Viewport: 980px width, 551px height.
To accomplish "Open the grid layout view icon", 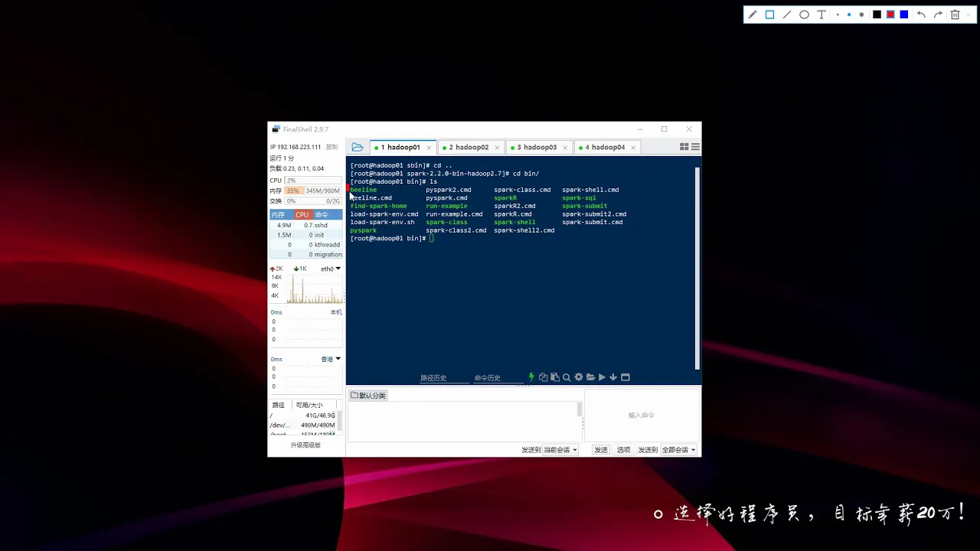I will point(684,147).
